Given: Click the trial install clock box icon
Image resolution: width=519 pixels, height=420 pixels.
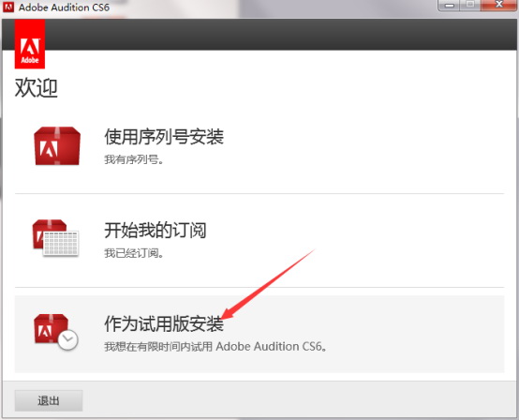Looking at the screenshot, I should [56, 332].
